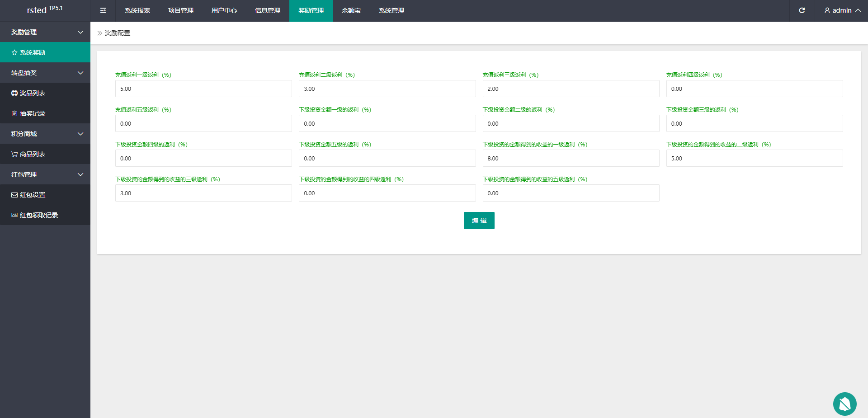Click the 红包领取记录 sidebar icon
Image resolution: width=868 pixels, height=418 pixels.
tap(14, 215)
